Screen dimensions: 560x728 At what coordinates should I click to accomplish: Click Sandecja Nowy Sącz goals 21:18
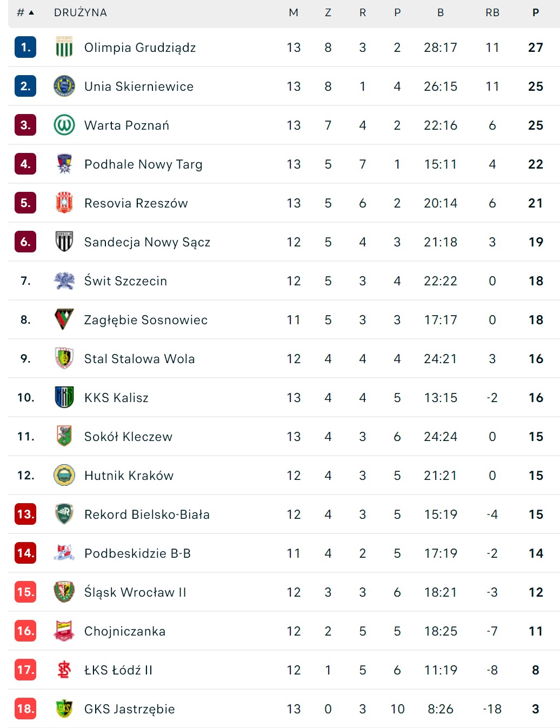click(440, 242)
